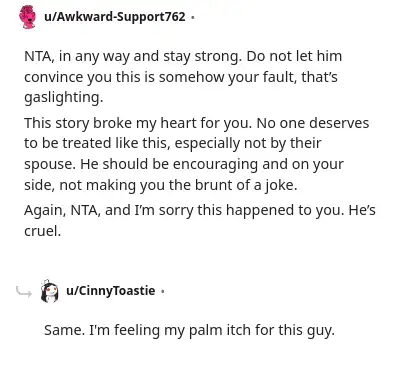Click CinnyToastie's snoo avatar

[x=50, y=291]
